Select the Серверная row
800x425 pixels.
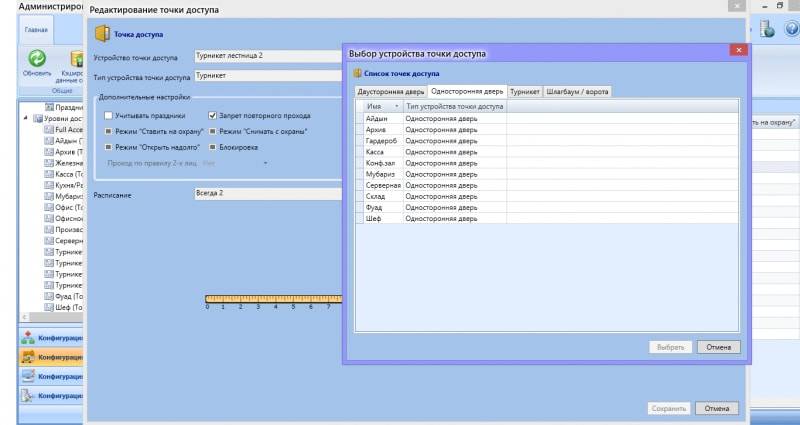547,185
